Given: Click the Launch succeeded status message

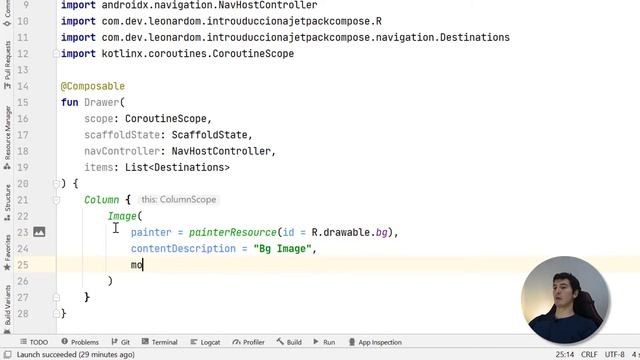Looking at the screenshot, I should 76,354.
